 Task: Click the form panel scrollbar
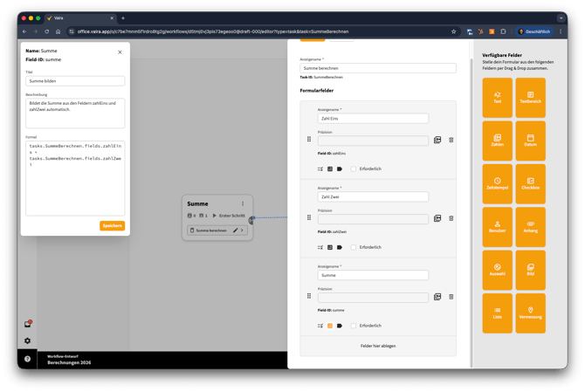(471, 213)
